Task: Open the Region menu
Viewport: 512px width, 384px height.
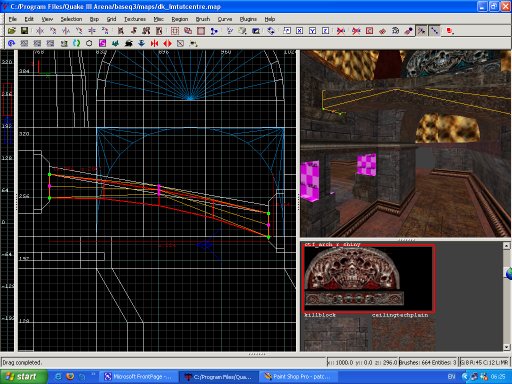Action: [180, 19]
